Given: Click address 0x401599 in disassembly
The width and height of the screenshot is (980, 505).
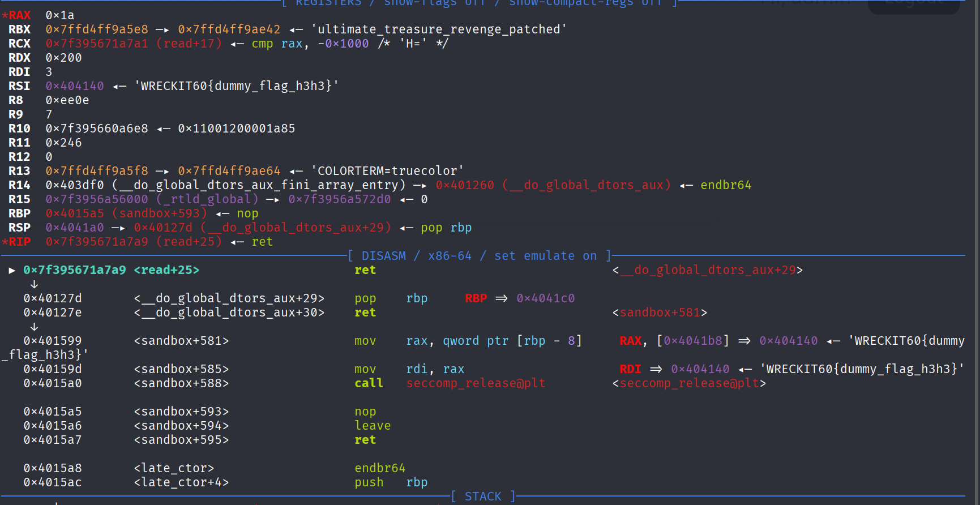Looking at the screenshot, I should click(53, 341).
